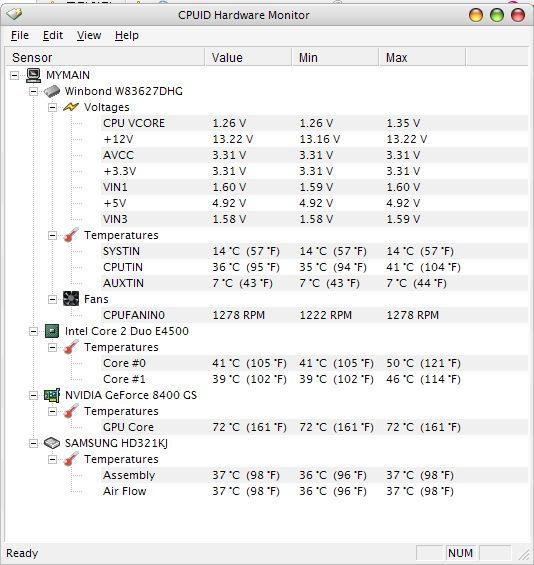Open the Help menu
This screenshot has height=565, width=534.
[x=127, y=35]
